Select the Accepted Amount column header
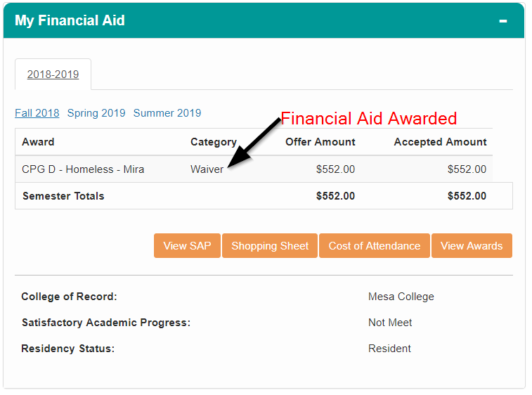The width and height of the screenshot is (532, 395). tap(440, 142)
